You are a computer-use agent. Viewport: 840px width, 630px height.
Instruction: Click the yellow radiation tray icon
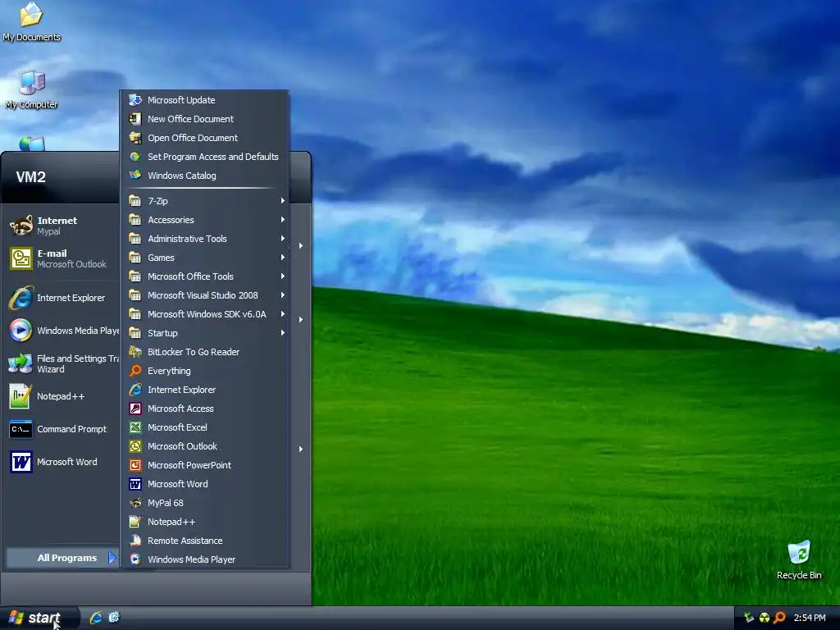(765, 619)
